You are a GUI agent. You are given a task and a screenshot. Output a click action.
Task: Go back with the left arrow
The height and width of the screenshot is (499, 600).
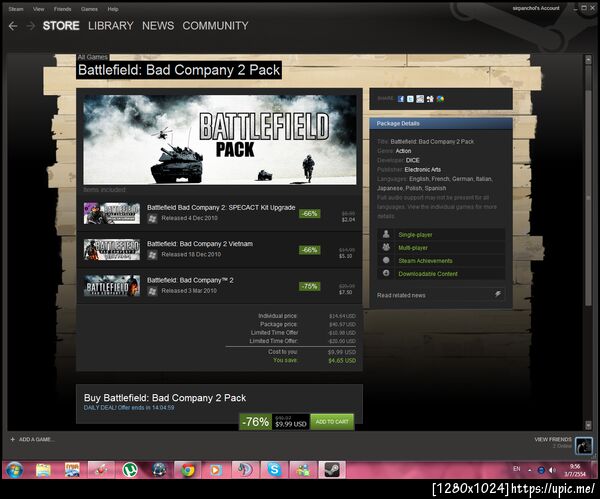(13, 26)
